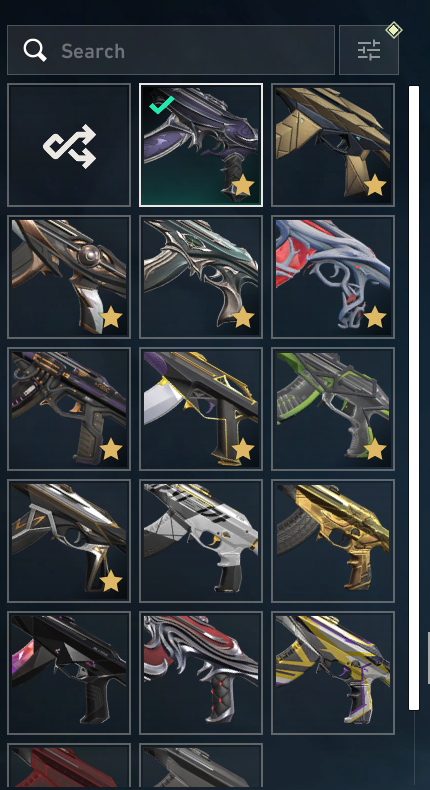Select the green-striped grey rifle skin

(333, 409)
